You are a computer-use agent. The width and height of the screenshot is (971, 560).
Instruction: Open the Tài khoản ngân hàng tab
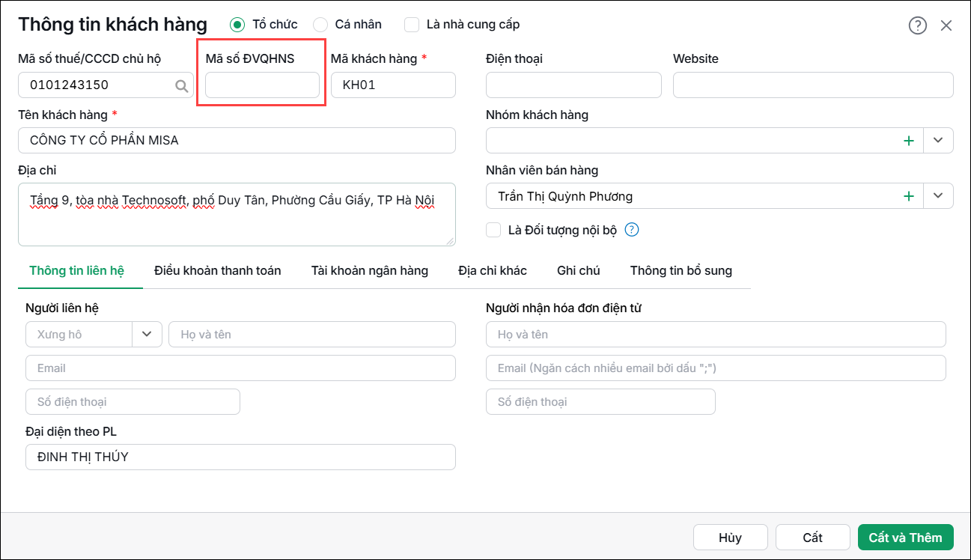tap(370, 270)
